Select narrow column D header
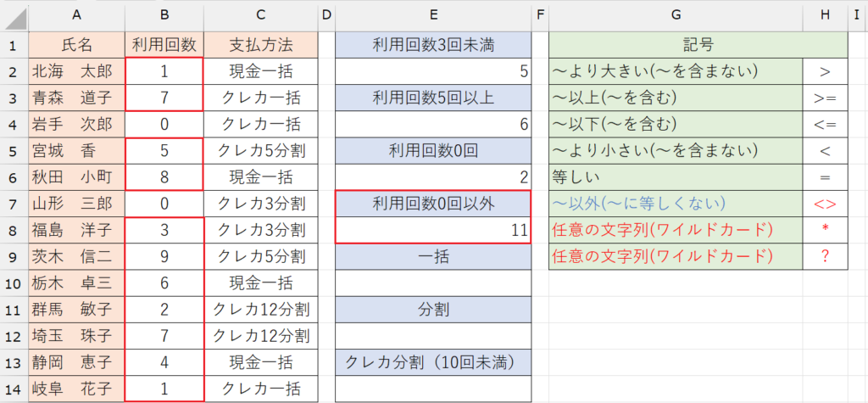This screenshot has height=403, width=868. [x=326, y=17]
